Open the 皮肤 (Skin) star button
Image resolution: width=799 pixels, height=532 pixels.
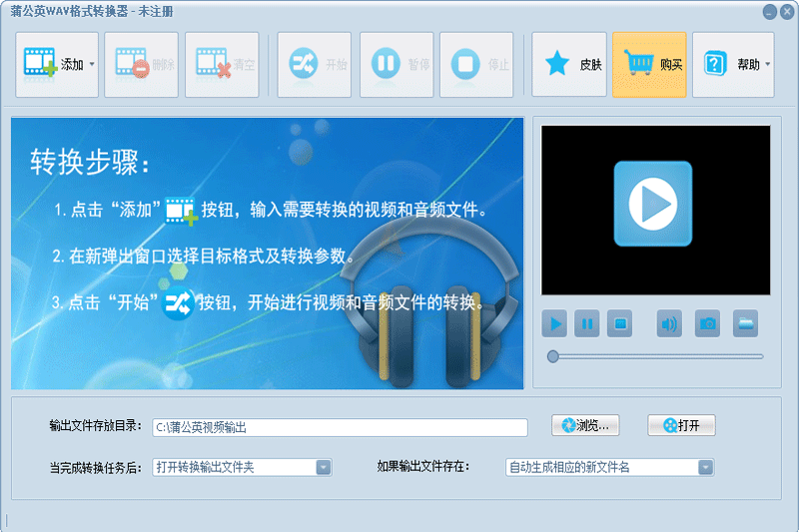tap(568, 65)
